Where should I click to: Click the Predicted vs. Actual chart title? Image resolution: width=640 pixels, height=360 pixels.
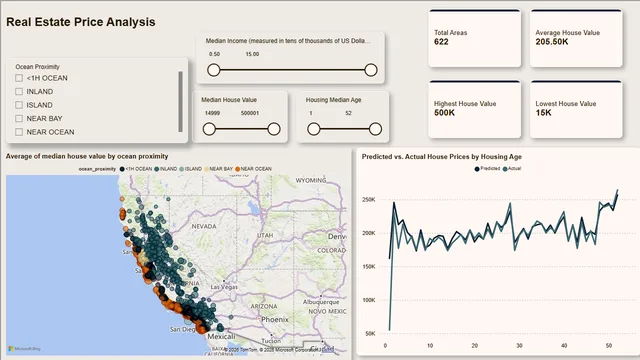(x=442, y=157)
